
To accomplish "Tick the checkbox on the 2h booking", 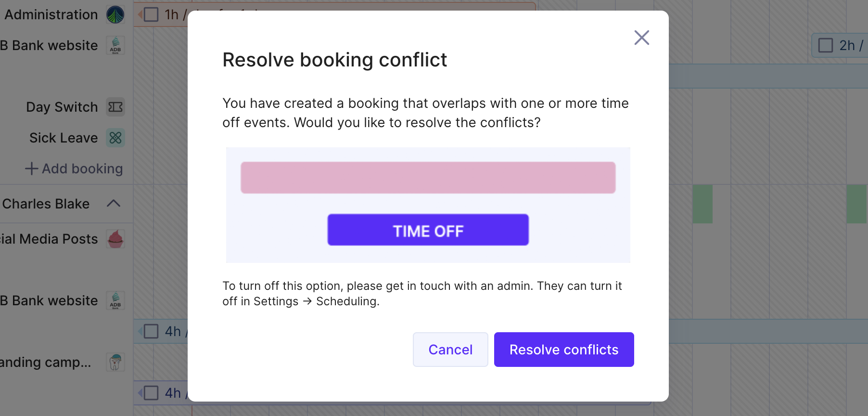I will [x=826, y=45].
